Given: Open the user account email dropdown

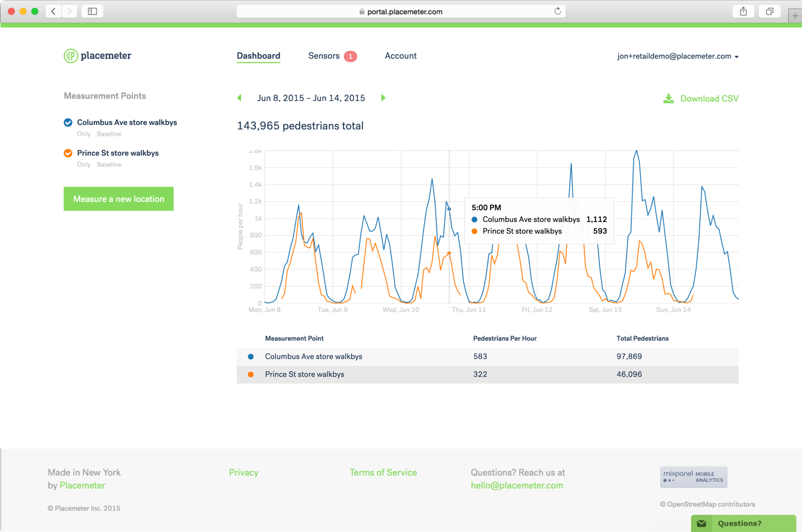Looking at the screenshot, I should [678, 56].
